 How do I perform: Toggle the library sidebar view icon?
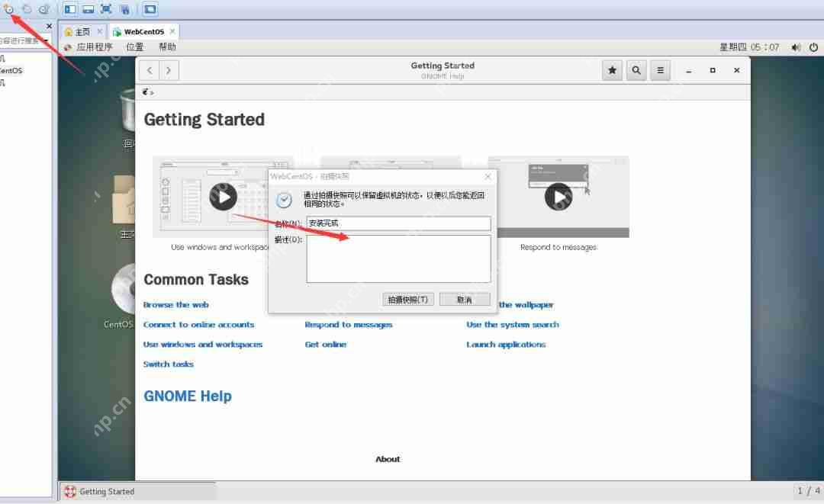pyautogui.click(x=70, y=9)
